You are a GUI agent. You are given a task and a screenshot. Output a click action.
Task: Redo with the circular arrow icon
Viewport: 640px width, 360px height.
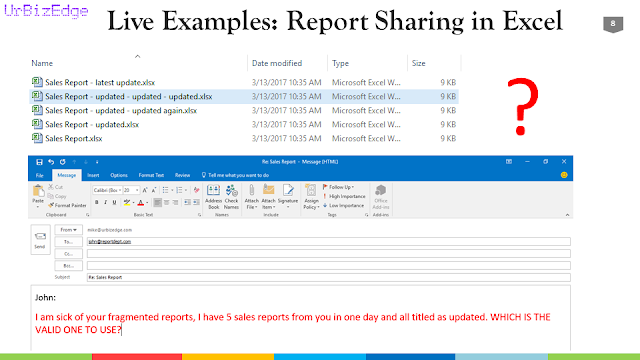click(x=62, y=162)
